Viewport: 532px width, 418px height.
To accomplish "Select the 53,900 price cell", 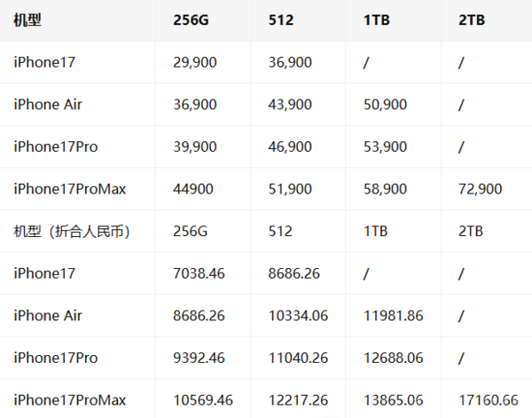I will point(385,146).
